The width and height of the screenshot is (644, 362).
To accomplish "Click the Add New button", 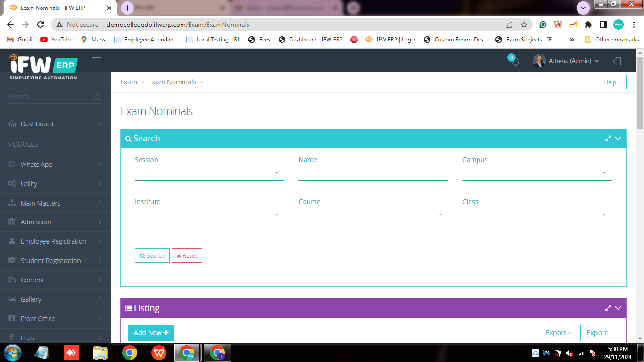I will (x=151, y=333).
